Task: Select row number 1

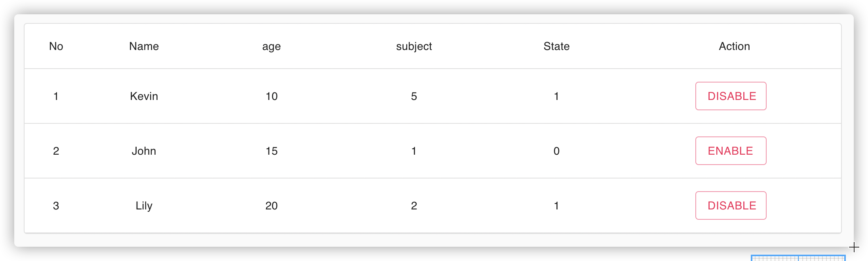Action: (x=56, y=96)
